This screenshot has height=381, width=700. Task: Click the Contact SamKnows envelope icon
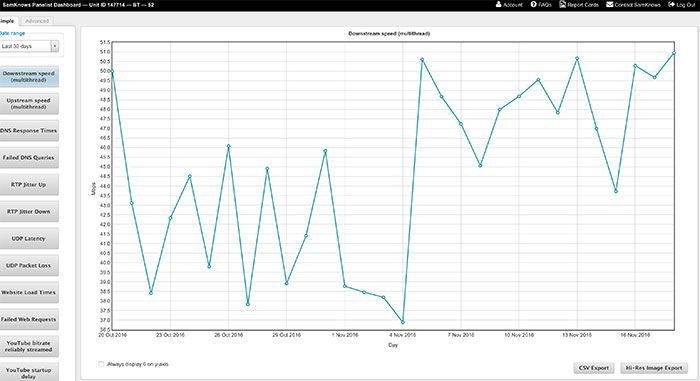point(609,4)
